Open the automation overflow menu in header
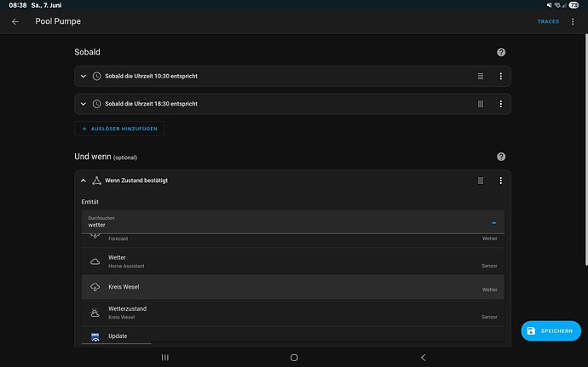The width and height of the screenshot is (588, 367). [573, 22]
